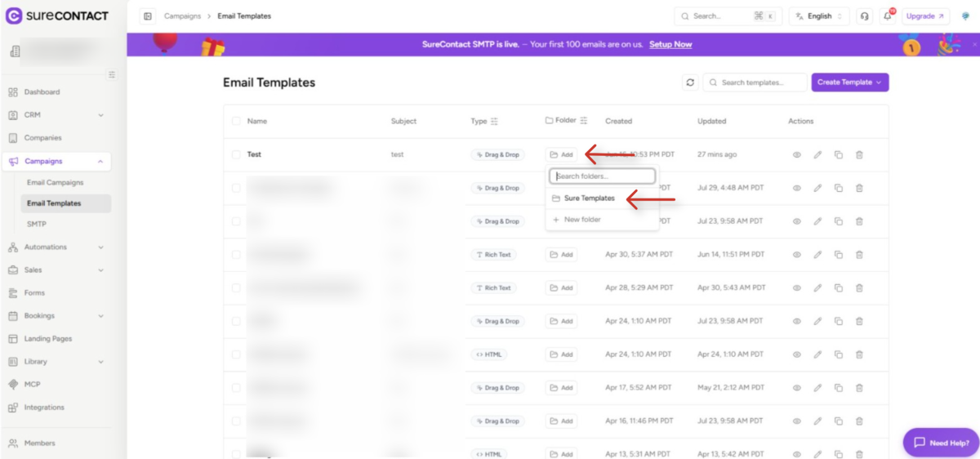Screen dimensions: 980x459
Task: Open Members in the sidebar
Action: pyautogui.click(x=57, y=443)
